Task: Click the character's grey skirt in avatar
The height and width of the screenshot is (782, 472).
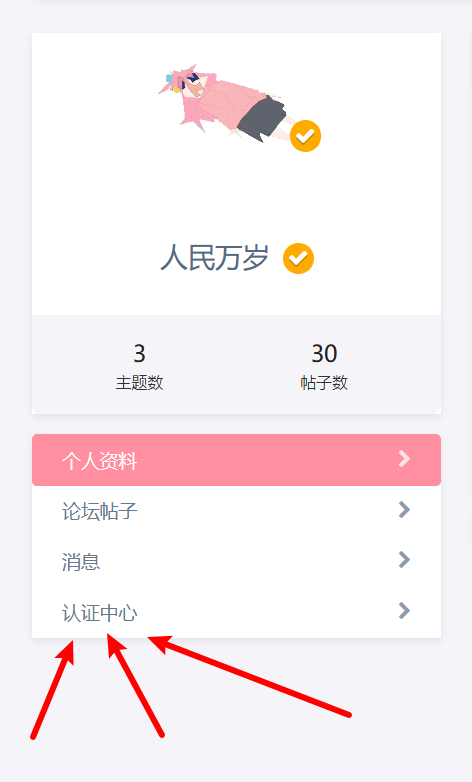Action: tap(261, 118)
